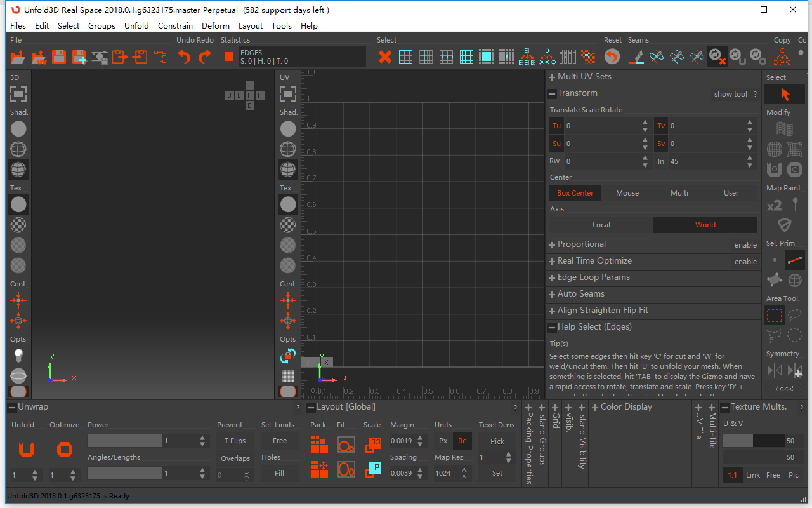Viewport: 812px width, 508px height.
Task: Click the Power slider bar
Action: tap(125, 441)
